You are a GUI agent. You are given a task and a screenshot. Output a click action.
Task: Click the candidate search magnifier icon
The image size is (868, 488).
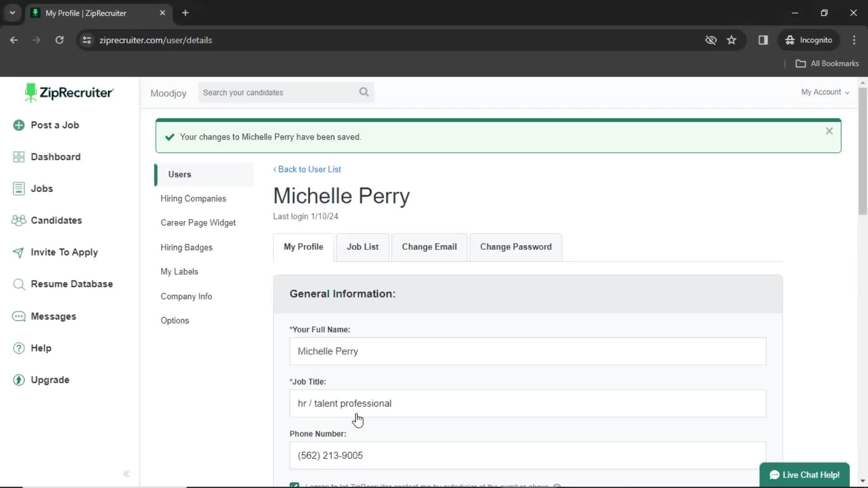pyautogui.click(x=364, y=92)
